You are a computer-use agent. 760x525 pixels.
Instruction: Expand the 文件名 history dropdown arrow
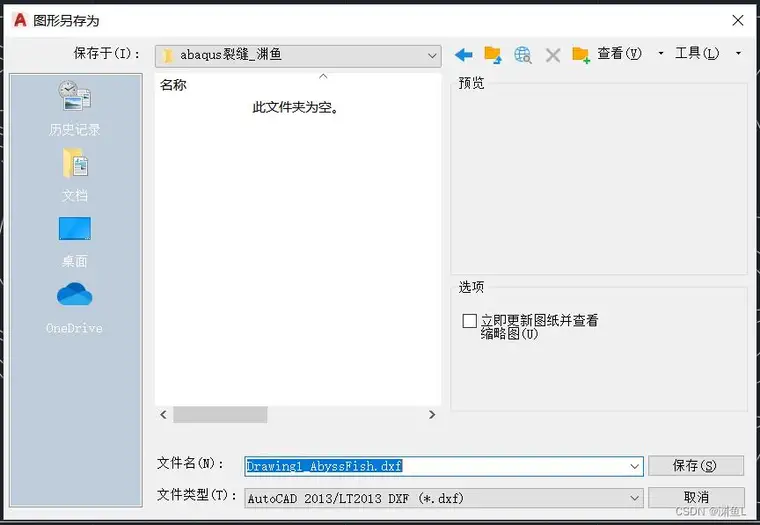pos(634,466)
